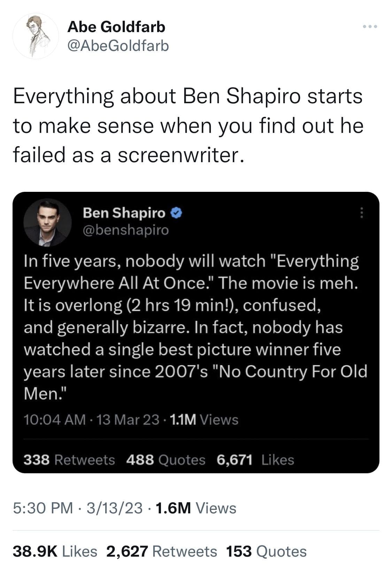
Task: Show the list of 38.9K Likes
Action: coord(55,551)
